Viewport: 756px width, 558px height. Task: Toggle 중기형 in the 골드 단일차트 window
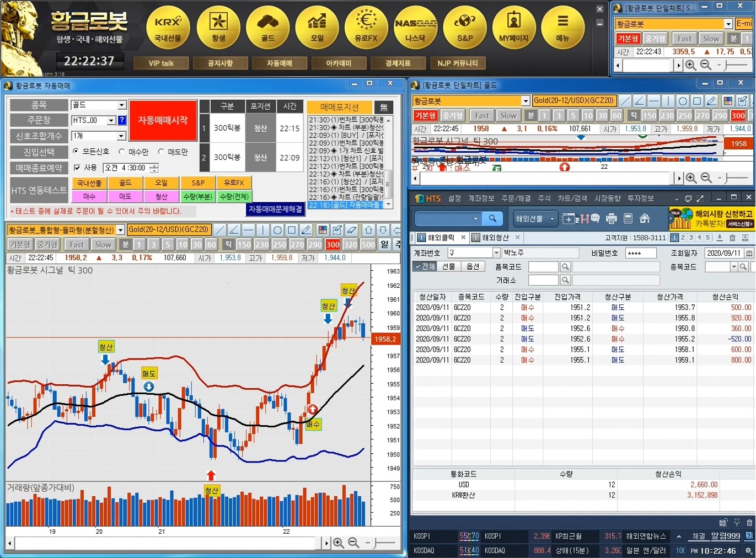452,115
